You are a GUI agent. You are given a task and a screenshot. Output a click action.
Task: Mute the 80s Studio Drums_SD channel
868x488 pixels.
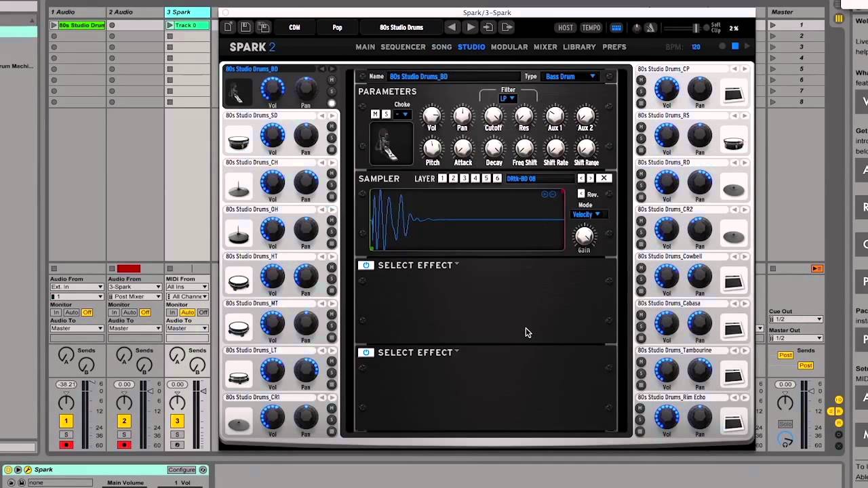click(332, 127)
